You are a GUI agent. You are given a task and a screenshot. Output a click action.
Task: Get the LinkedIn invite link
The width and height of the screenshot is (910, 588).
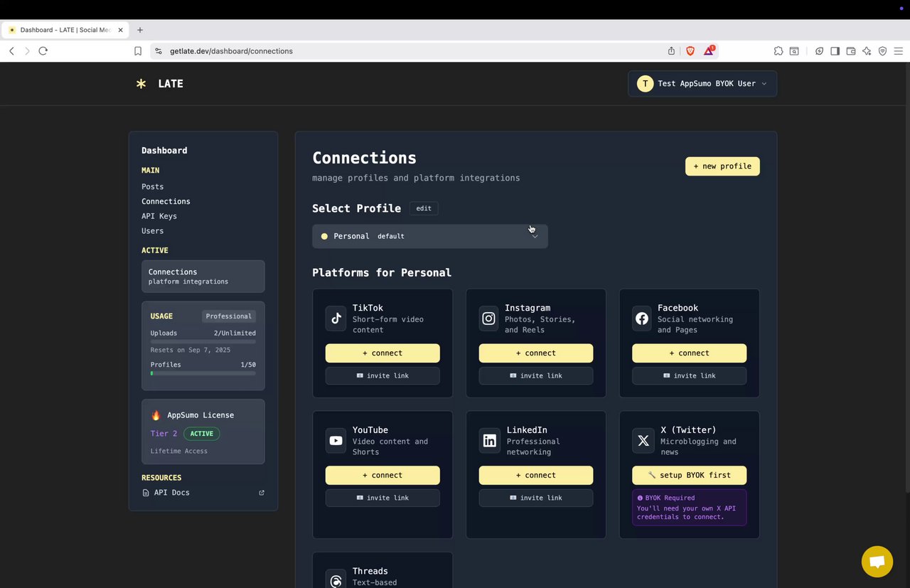tap(536, 498)
